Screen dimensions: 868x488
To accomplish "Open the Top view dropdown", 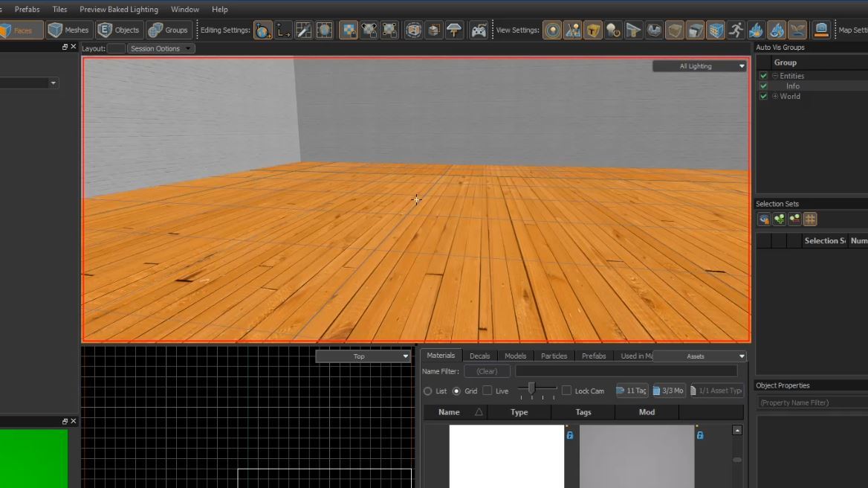I will pyautogui.click(x=362, y=356).
